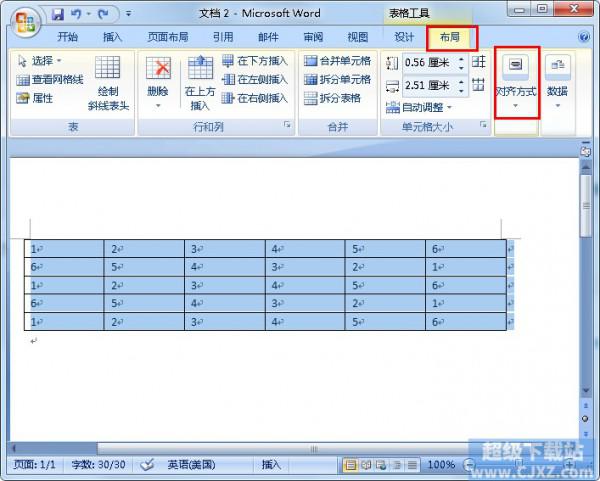
Task: Expand the 对齐方式 alignment group
Action: click(x=516, y=82)
